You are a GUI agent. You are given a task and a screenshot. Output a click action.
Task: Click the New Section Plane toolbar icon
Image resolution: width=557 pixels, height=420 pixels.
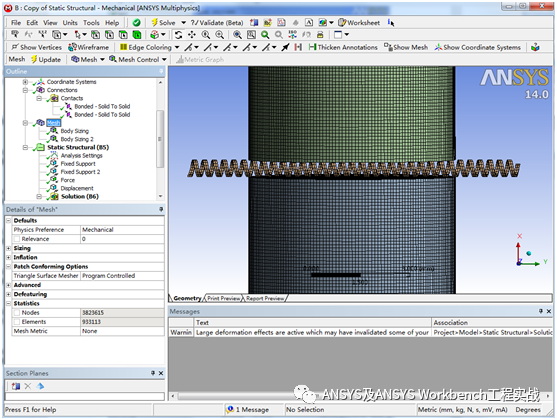pos(254,23)
